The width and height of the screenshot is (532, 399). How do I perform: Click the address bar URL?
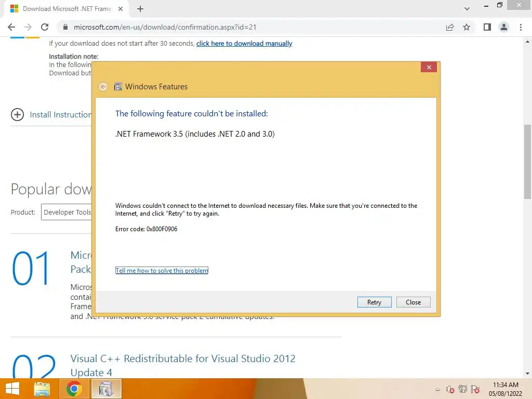tap(165, 27)
